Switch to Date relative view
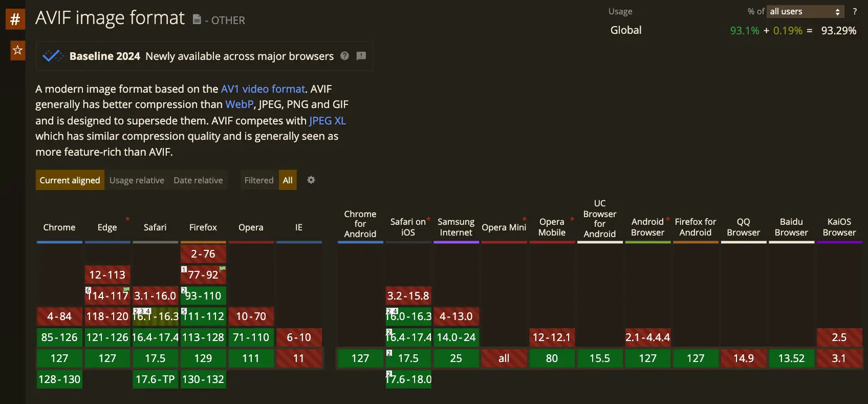 (198, 180)
